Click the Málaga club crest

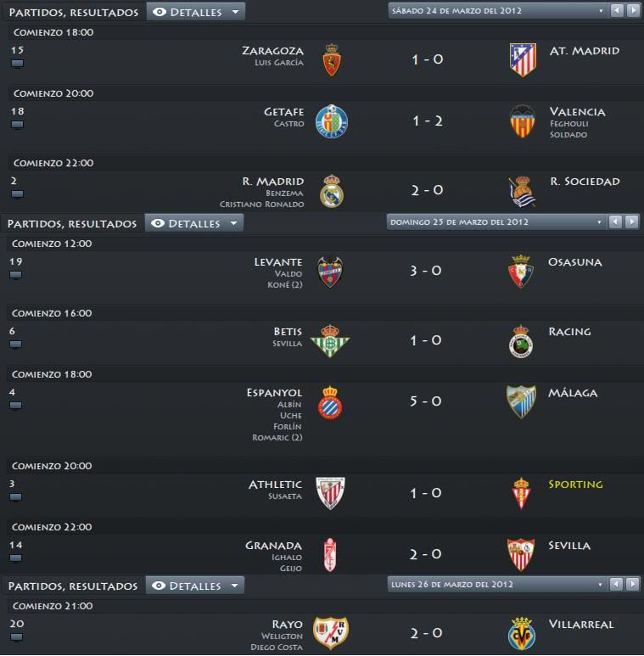(521, 401)
